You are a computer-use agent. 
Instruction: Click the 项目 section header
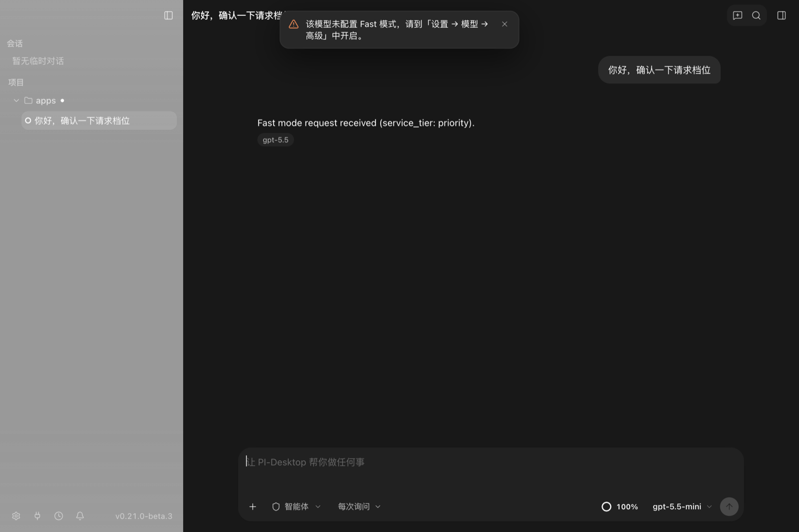[16, 82]
